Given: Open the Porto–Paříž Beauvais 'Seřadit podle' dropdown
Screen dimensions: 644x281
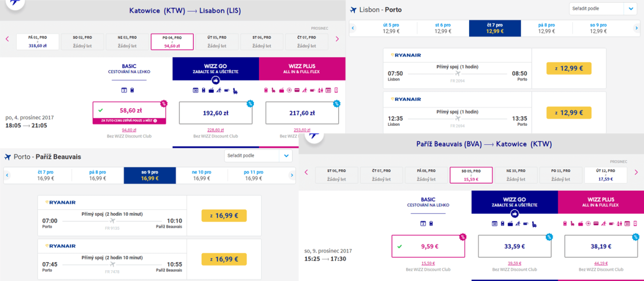Looking at the screenshot, I should 258,156.
